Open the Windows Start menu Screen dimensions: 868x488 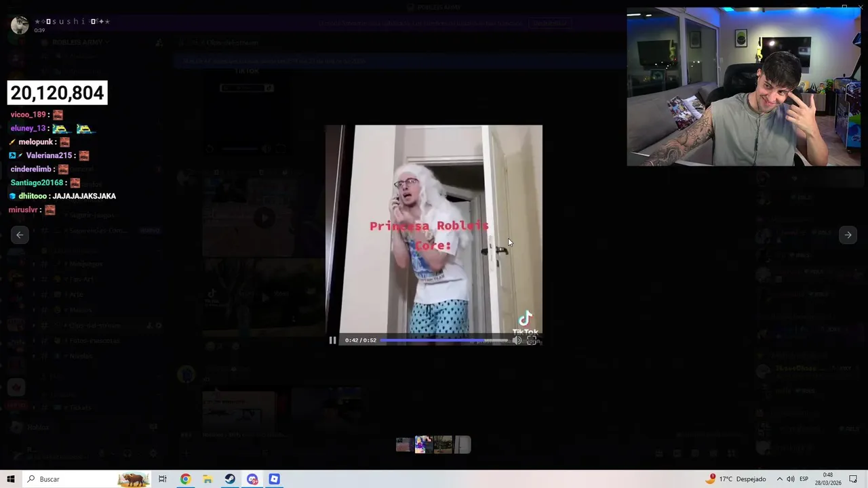click(11, 479)
